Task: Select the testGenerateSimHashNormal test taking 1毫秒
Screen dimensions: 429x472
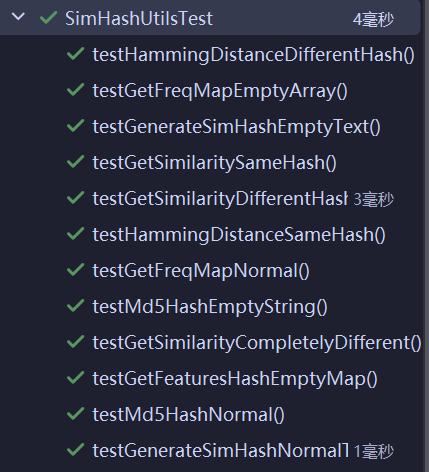Action: point(221,451)
